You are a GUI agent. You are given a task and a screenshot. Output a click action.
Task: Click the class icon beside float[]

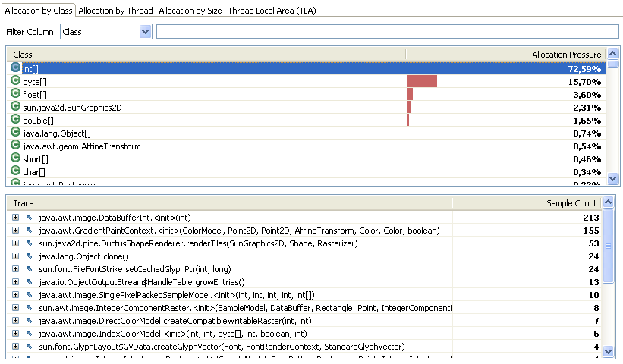point(15,93)
